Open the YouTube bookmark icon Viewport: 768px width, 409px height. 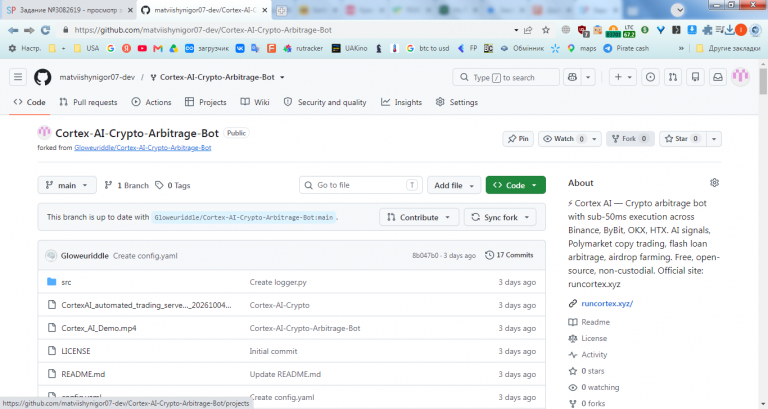[142, 48]
